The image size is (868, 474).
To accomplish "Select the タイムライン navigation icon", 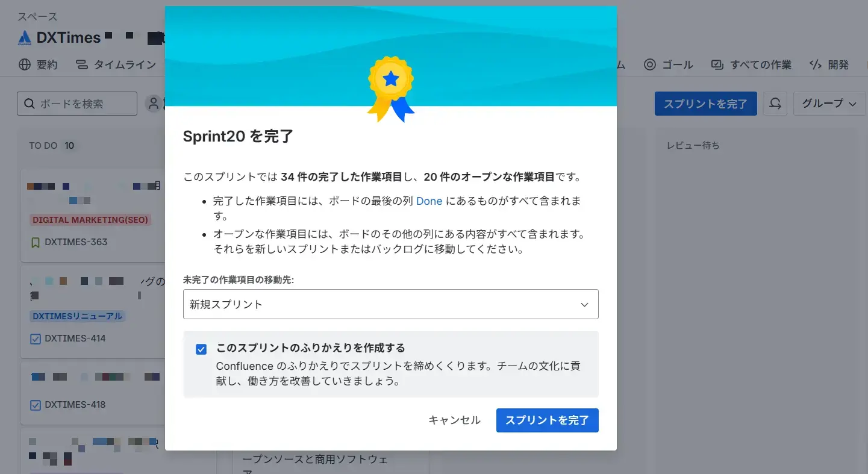I will coord(82,64).
